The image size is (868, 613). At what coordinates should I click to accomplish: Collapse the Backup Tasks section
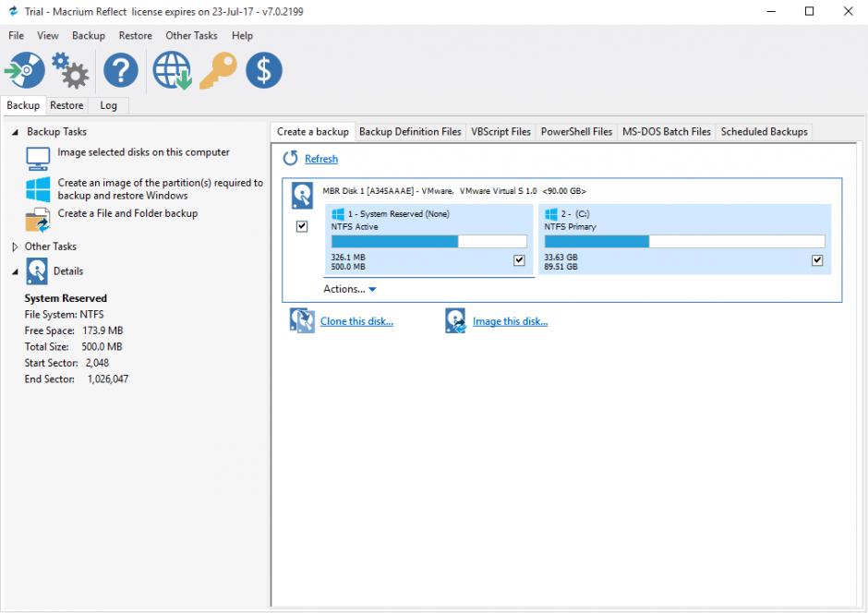[15, 132]
